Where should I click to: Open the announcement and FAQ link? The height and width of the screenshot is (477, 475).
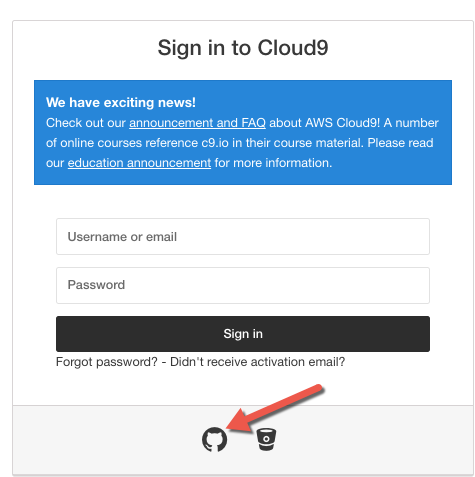pos(197,123)
